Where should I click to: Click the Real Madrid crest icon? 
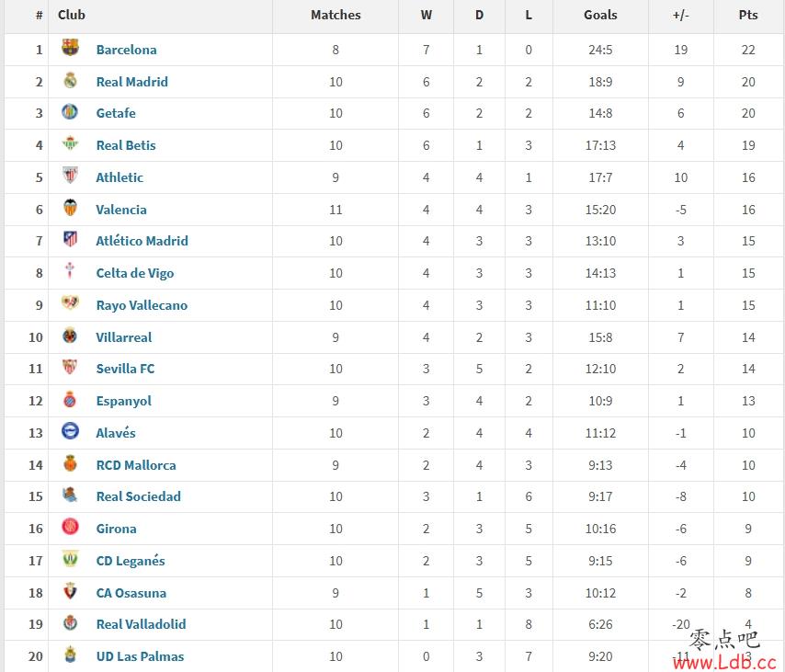click(x=70, y=80)
